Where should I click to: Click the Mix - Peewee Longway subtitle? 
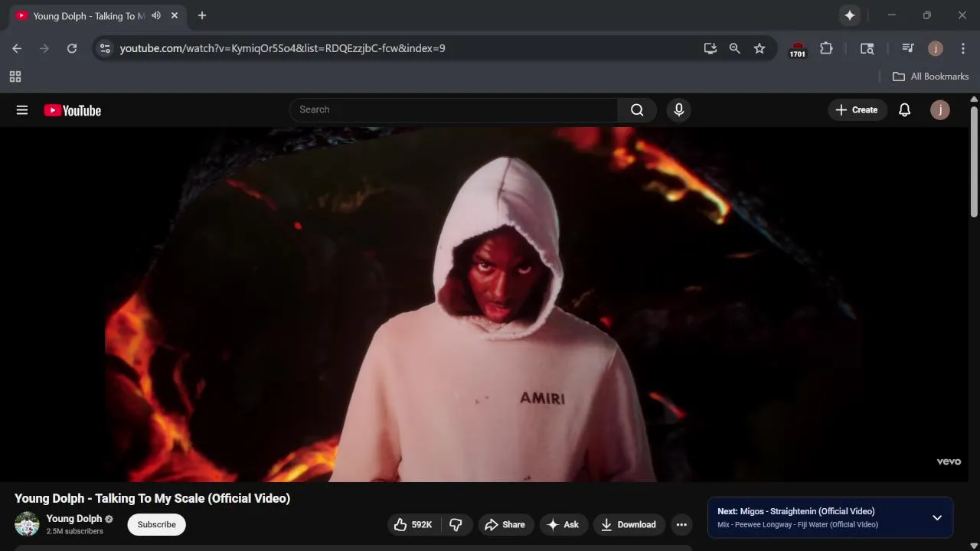click(798, 525)
